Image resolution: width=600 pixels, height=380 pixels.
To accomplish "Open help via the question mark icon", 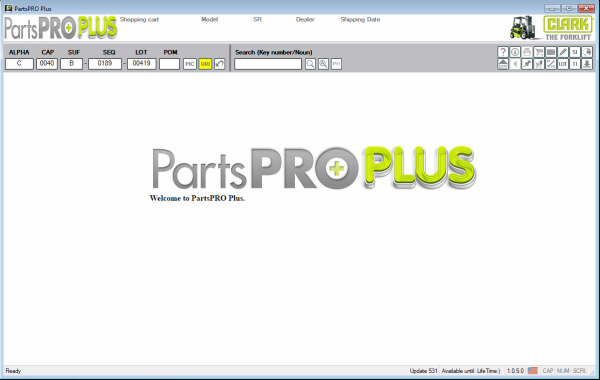I will pos(503,52).
